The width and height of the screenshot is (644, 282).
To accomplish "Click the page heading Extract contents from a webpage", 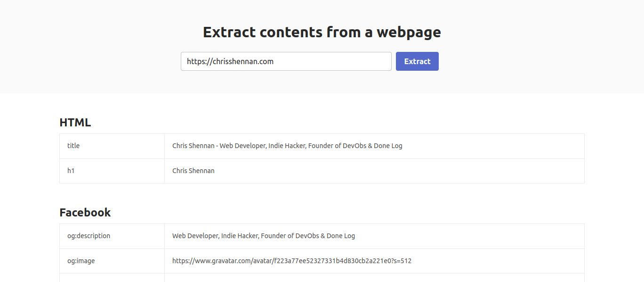I will (x=322, y=32).
